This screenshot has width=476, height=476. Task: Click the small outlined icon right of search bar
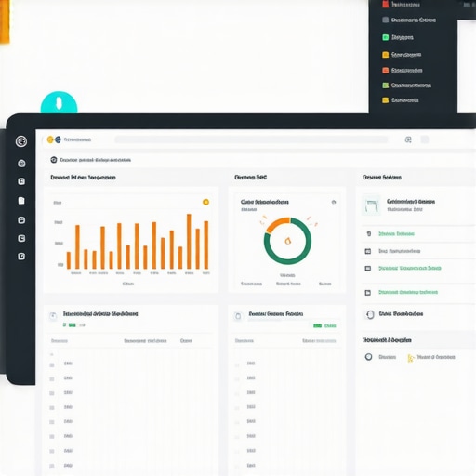tap(408, 139)
